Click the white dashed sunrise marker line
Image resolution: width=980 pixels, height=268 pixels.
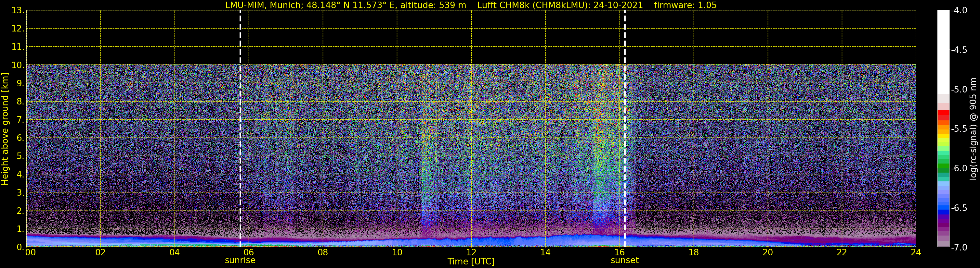[x=240, y=129]
